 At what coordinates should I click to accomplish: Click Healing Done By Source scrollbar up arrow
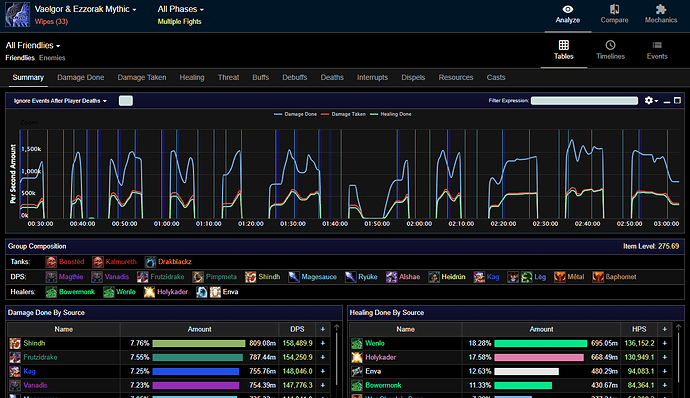click(679, 328)
